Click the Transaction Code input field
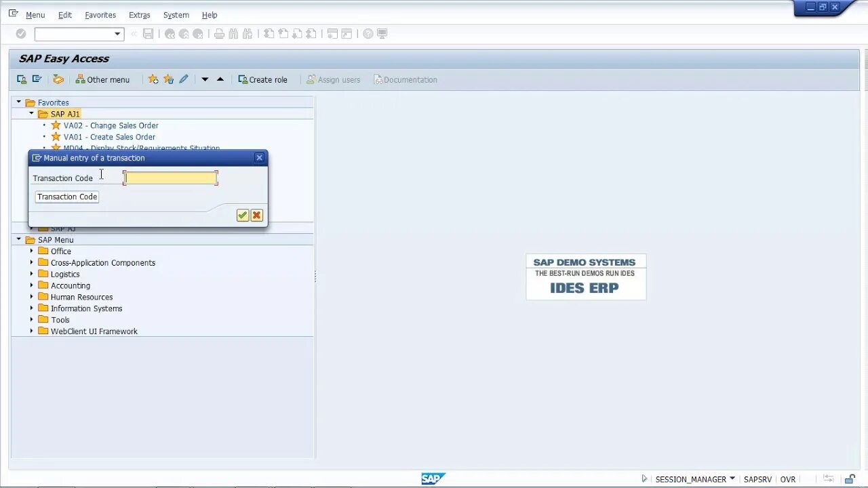The image size is (868, 488). pyautogui.click(x=170, y=178)
